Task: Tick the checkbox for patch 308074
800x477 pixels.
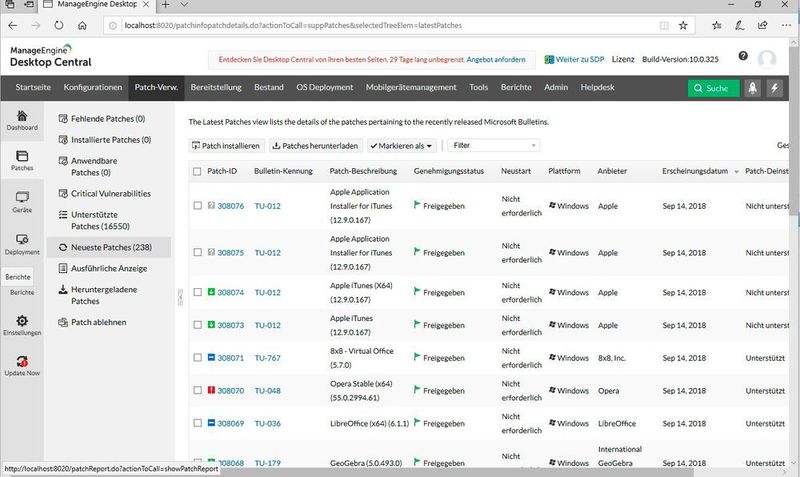Action: (x=197, y=292)
